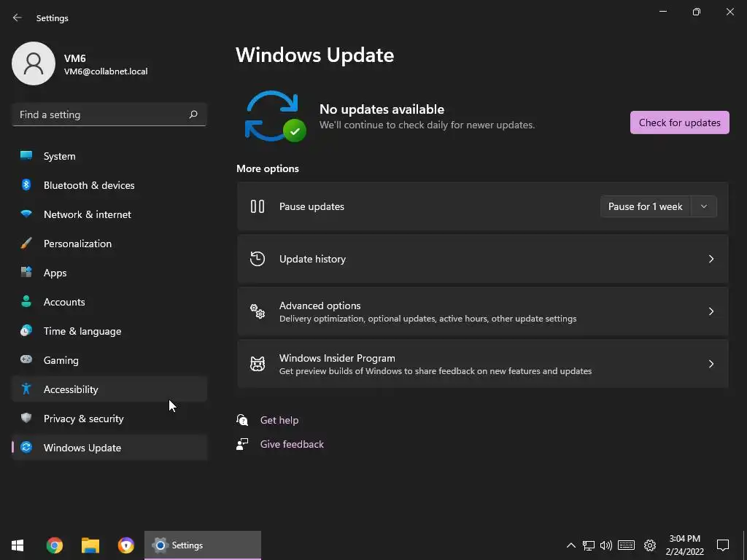Click the Network wifi icon

(x=26, y=214)
